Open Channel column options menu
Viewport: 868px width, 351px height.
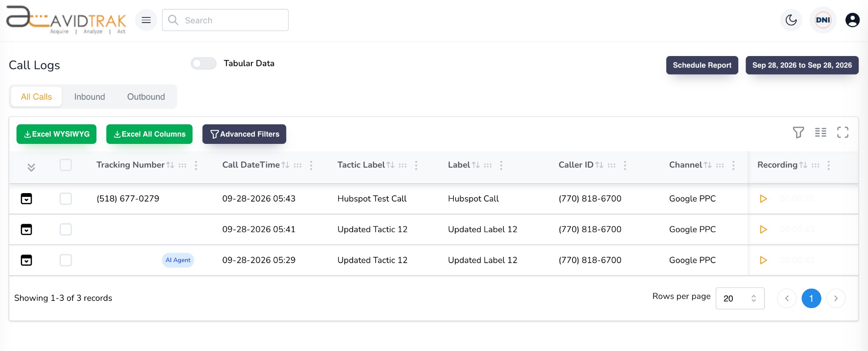click(x=733, y=165)
